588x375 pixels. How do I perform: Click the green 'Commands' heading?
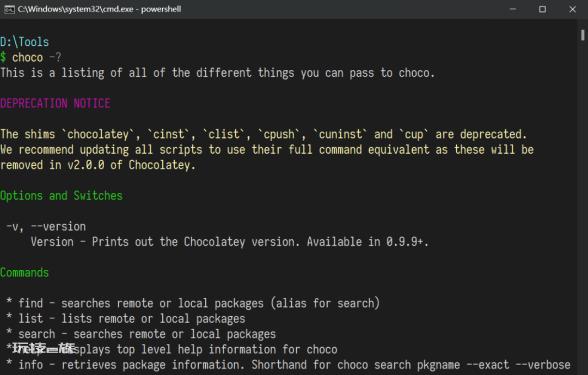pos(24,273)
